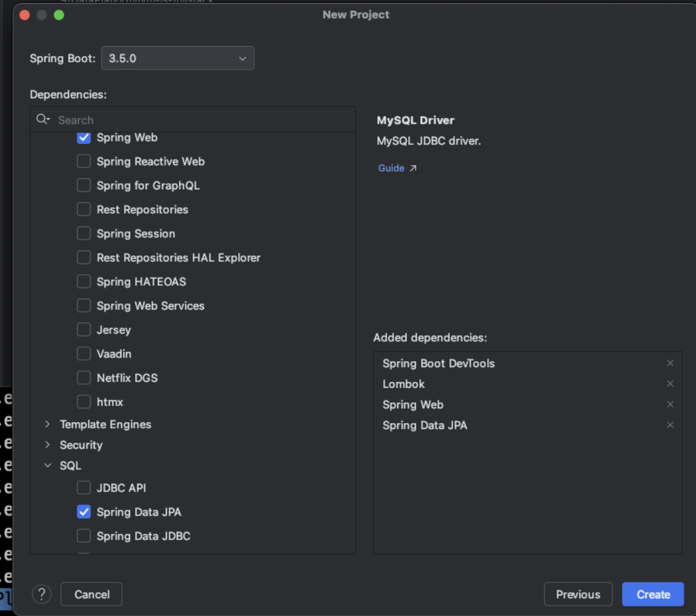Screen dimensions: 696x616
Task: Select the Security tree label
Action: pyautogui.click(x=81, y=445)
